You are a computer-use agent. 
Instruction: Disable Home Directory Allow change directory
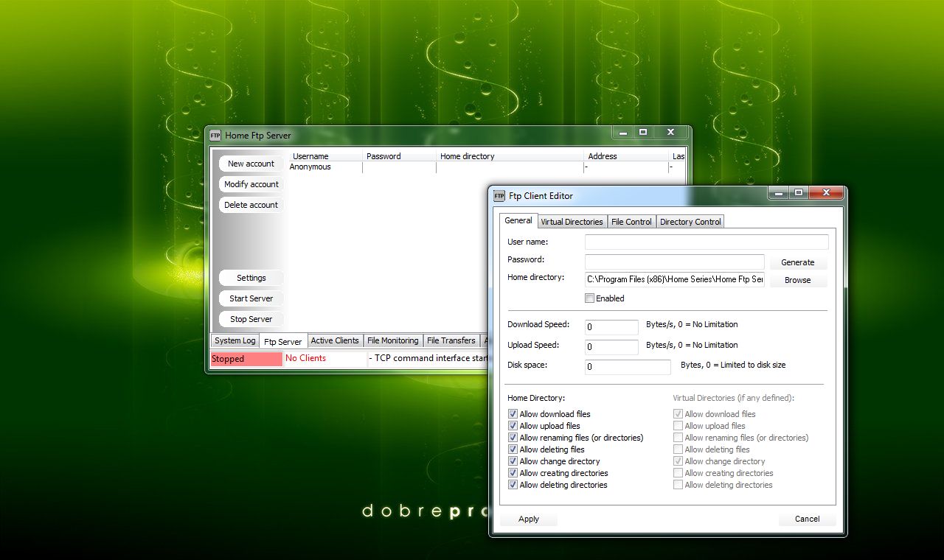[513, 461]
